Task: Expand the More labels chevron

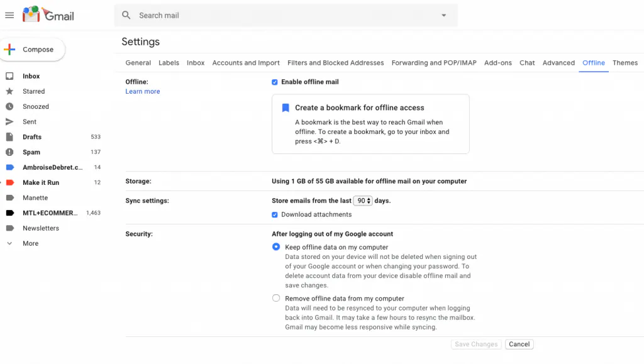Action: click(x=9, y=243)
